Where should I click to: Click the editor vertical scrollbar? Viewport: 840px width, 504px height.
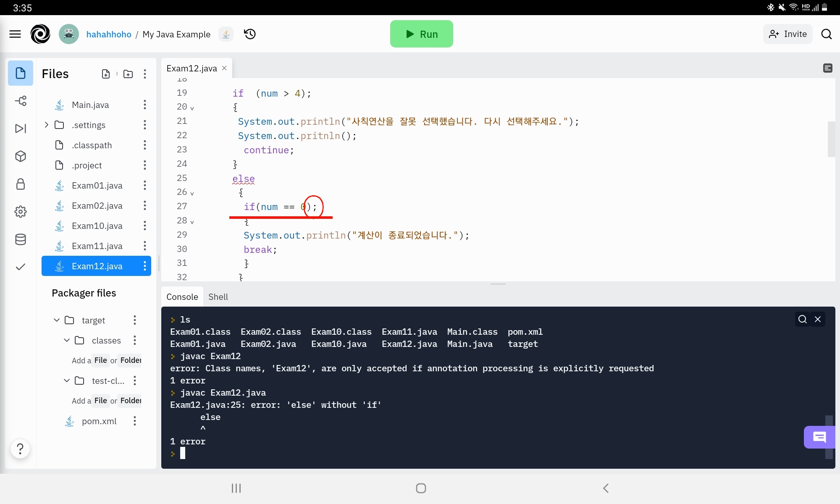click(831, 139)
